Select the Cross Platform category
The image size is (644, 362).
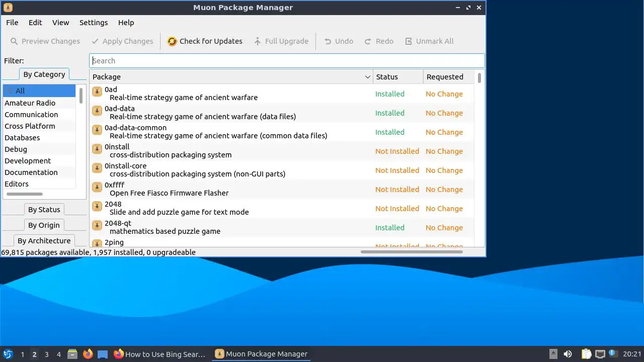pos(39,126)
